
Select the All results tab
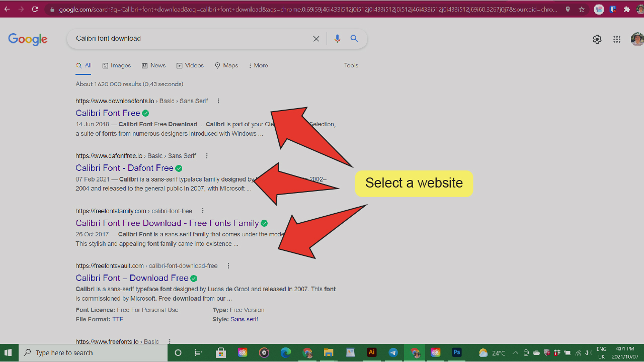coord(84,65)
